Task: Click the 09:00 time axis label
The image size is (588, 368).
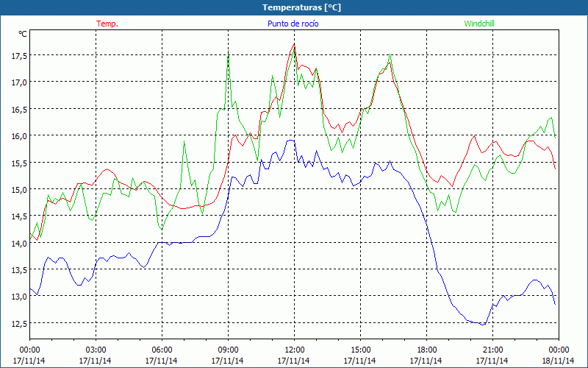Action: tap(228, 350)
